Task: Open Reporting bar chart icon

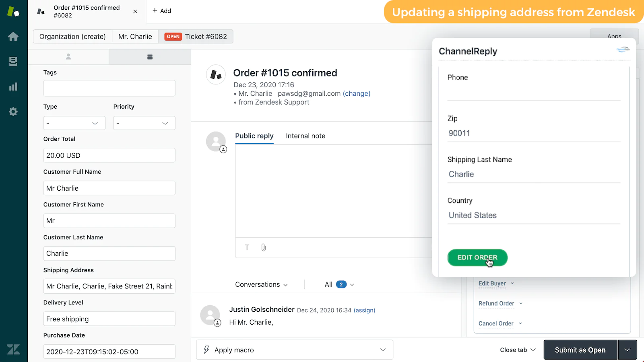Action: pos(13,86)
